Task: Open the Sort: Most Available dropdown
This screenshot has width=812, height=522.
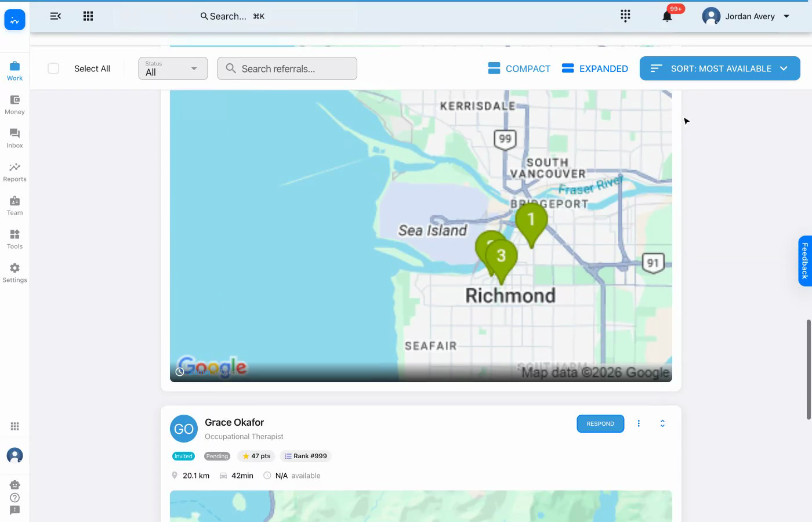Action: click(720, 68)
